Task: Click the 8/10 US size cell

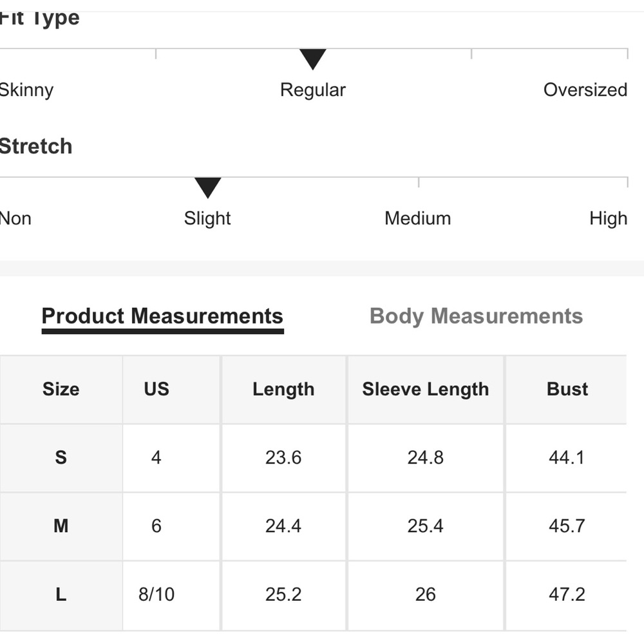Action: tap(156, 594)
